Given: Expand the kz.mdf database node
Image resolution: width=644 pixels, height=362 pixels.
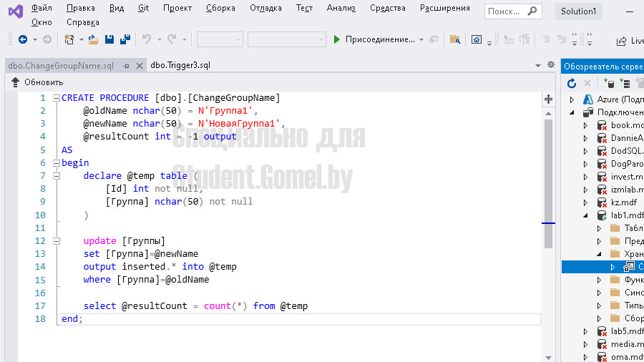Looking at the screenshot, I should click(x=585, y=202).
